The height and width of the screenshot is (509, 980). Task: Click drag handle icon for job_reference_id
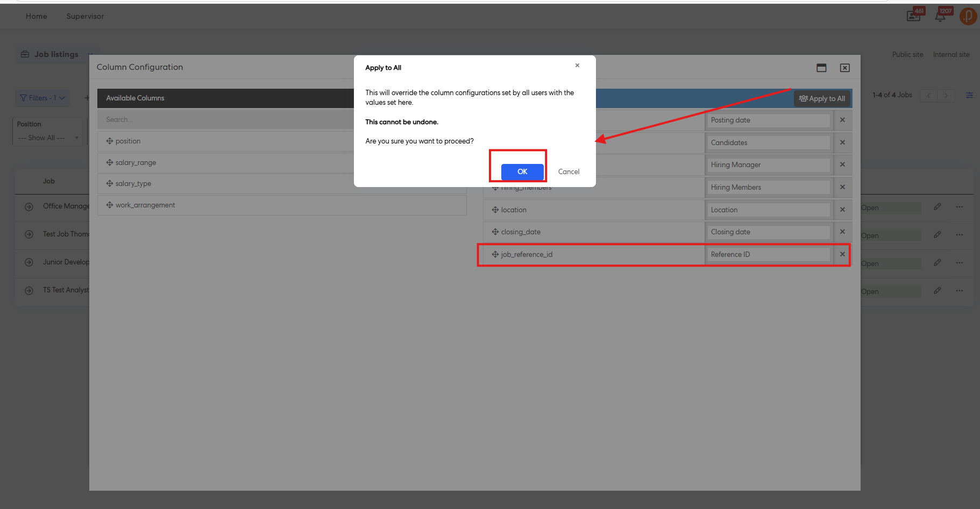[495, 255]
